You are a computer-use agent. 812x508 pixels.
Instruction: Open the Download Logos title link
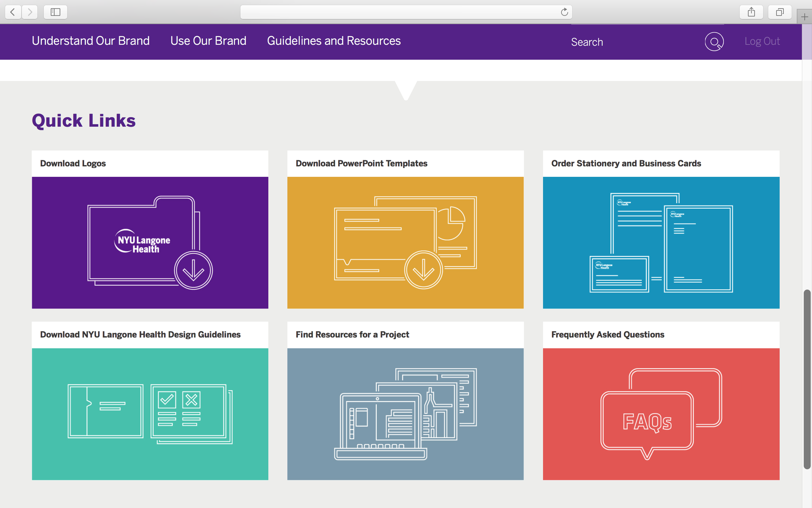click(73, 163)
